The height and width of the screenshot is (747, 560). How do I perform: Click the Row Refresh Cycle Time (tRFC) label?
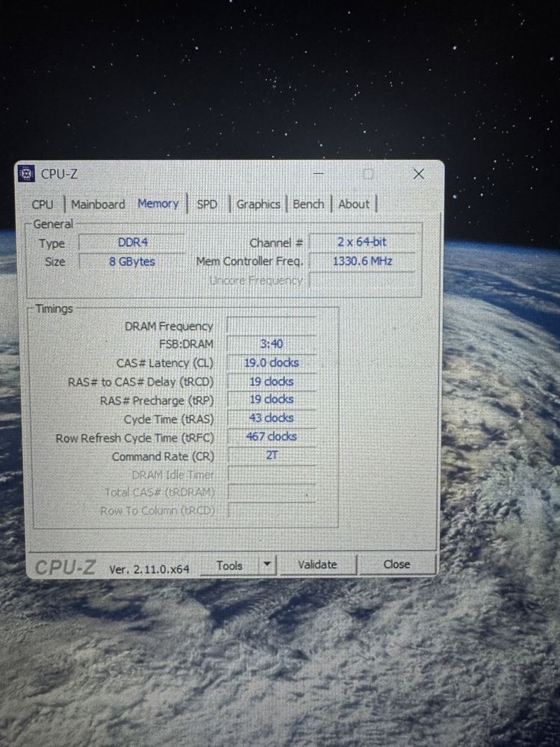[x=134, y=438]
